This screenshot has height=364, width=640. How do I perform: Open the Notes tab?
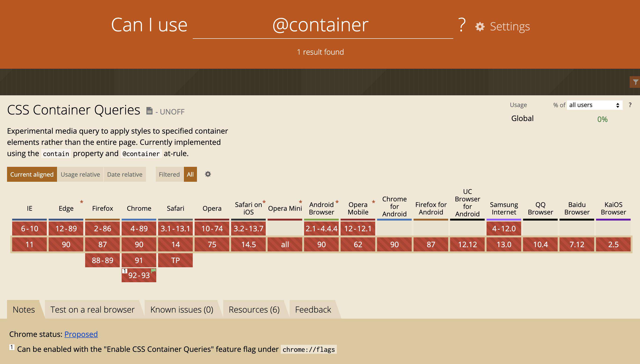tap(24, 310)
